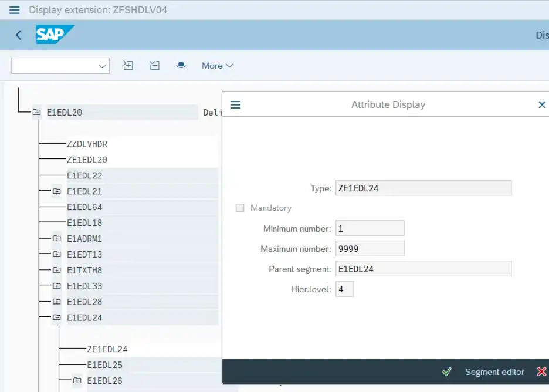The width and height of the screenshot is (549, 392).
Task: Click the expand subtree toolbar icon
Action: pyautogui.click(x=128, y=66)
